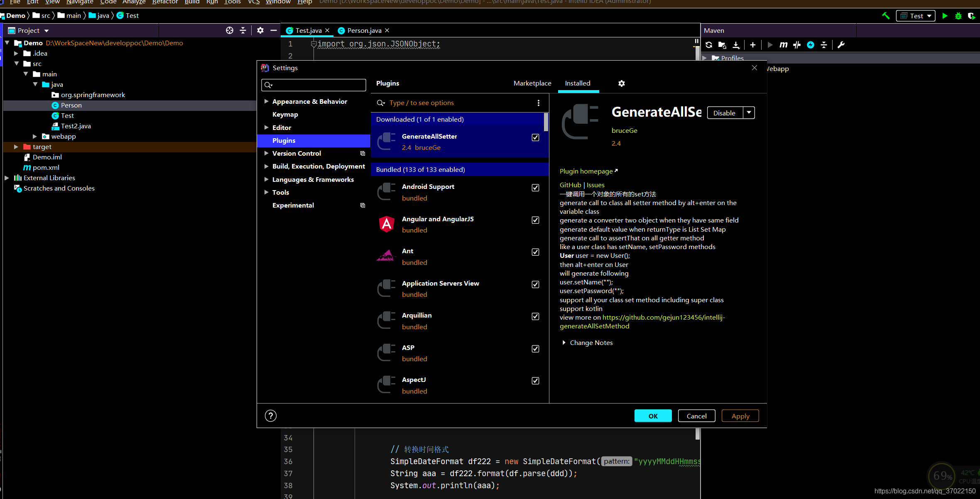
Task: Open the Refactor menu
Action: [x=165, y=2]
